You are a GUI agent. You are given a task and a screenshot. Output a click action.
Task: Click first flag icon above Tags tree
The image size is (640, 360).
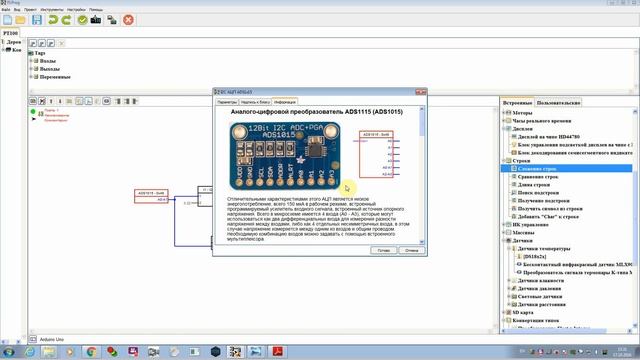pos(33,43)
